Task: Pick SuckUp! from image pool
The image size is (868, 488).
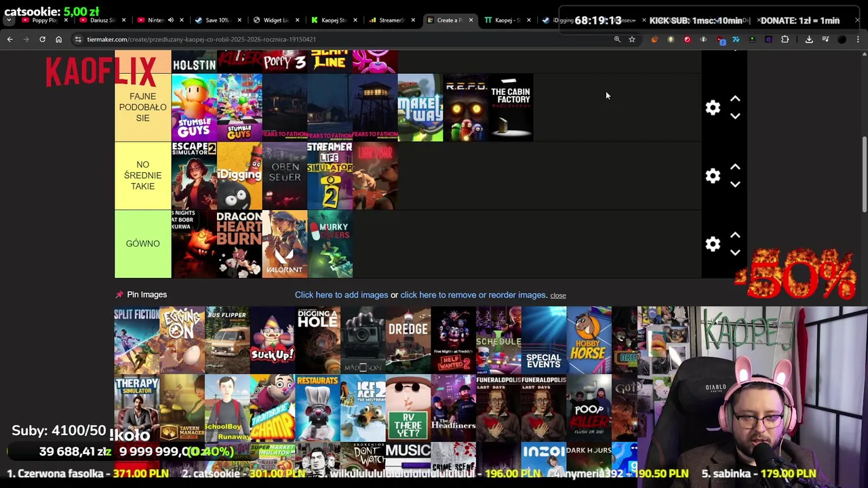Action: point(273,340)
